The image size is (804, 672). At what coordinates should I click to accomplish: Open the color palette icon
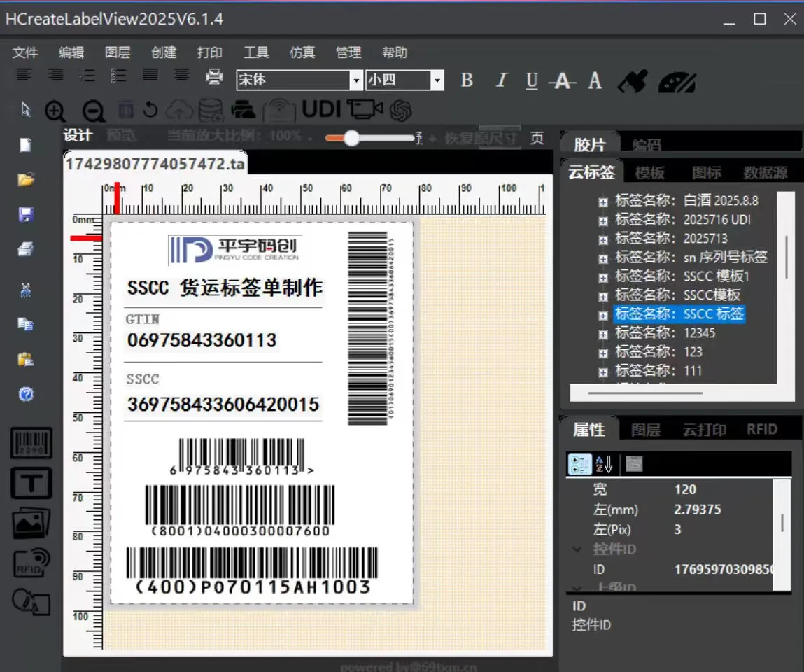[677, 82]
